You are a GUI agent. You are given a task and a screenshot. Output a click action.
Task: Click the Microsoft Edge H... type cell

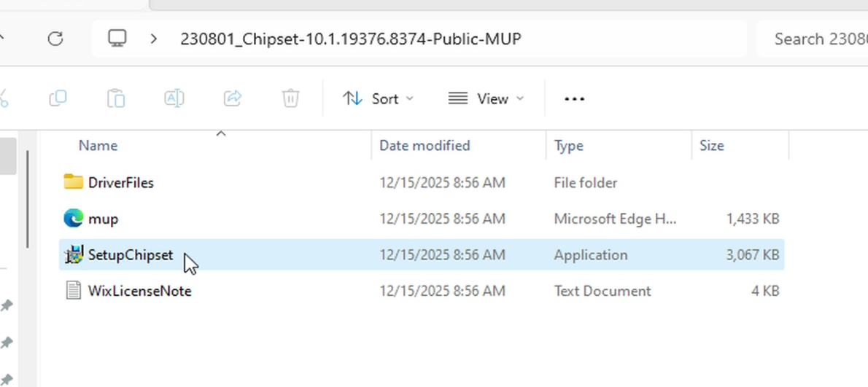coord(615,219)
